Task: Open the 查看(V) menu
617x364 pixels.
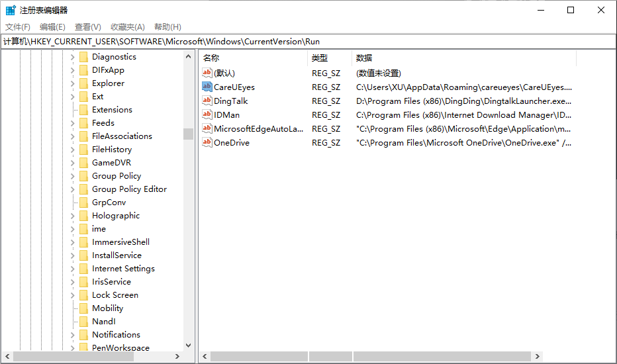Action: tap(88, 26)
